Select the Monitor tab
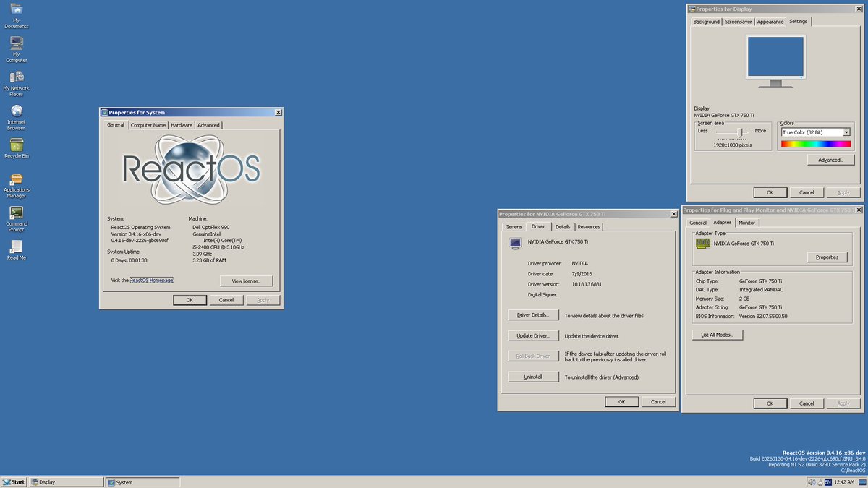This screenshot has height=488, width=868. [x=746, y=222]
